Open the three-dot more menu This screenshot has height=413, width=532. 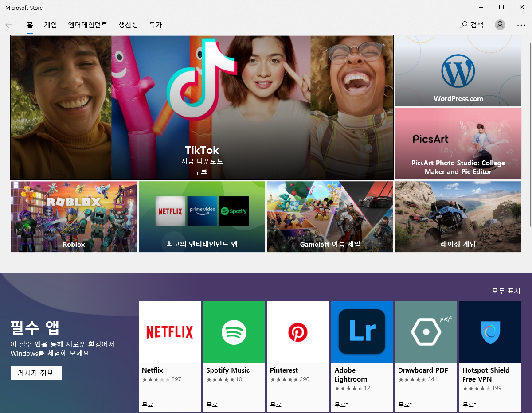tap(521, 25)
